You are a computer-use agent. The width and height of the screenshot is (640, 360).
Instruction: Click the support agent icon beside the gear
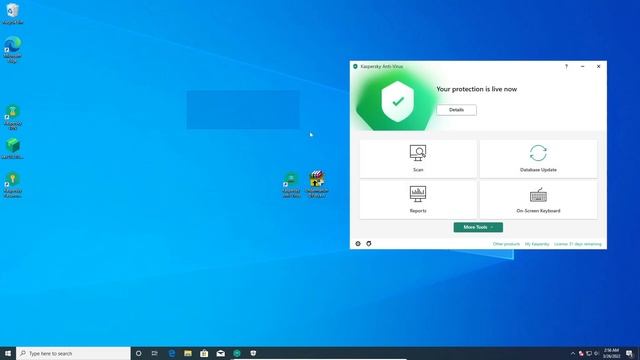(369, 244)
